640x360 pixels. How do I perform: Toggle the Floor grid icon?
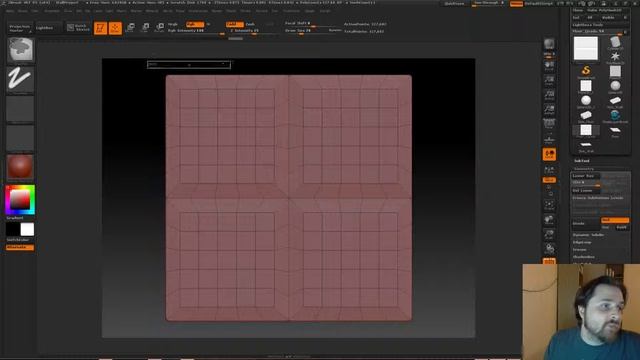[x=549, y=139]
